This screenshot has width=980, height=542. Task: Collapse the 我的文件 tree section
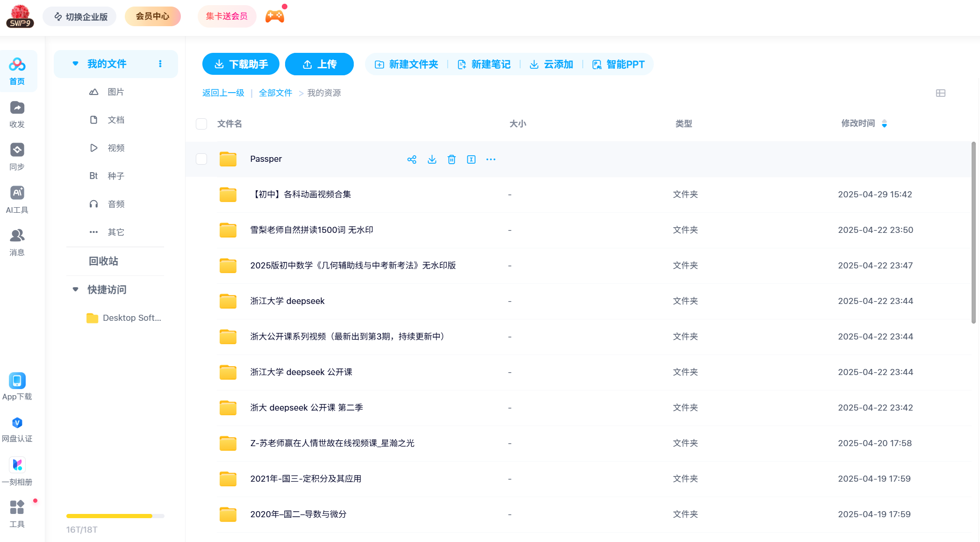75,64
